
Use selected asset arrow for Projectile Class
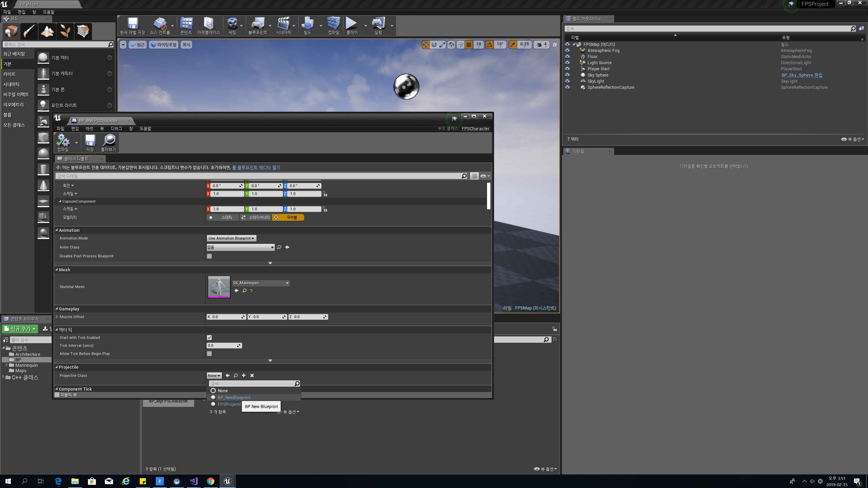(x=227, y=375)
